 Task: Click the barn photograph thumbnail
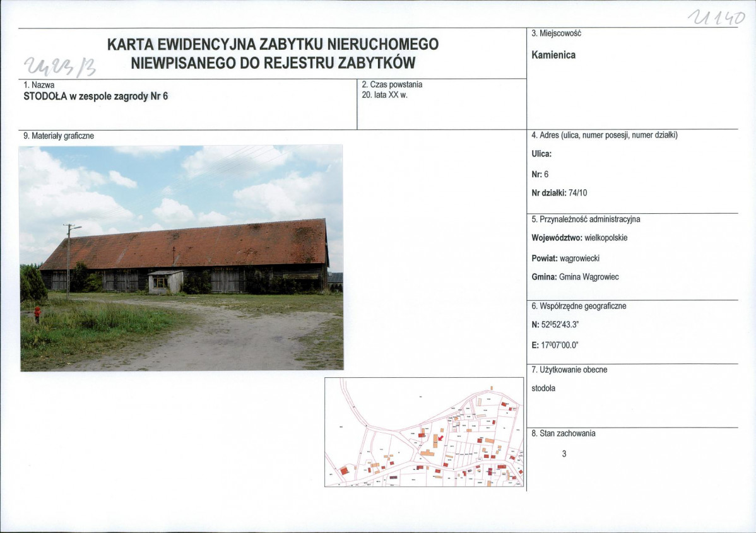(181, 258)
